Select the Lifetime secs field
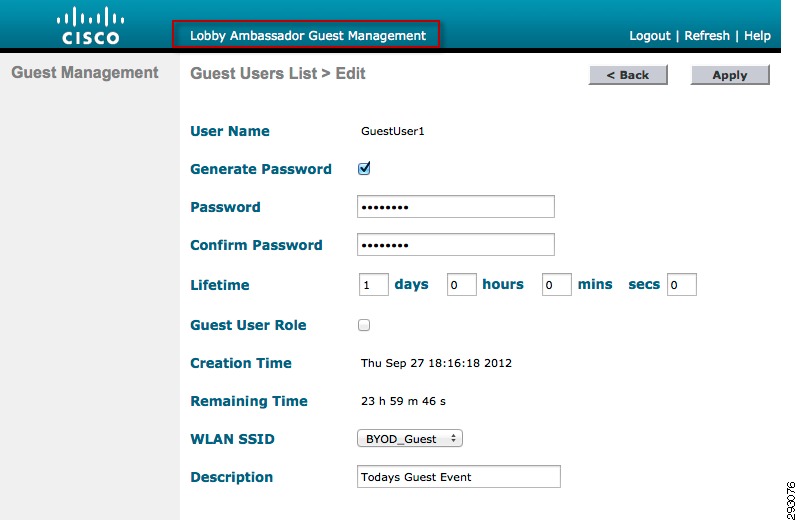The image size is (795, 520). 682,285
